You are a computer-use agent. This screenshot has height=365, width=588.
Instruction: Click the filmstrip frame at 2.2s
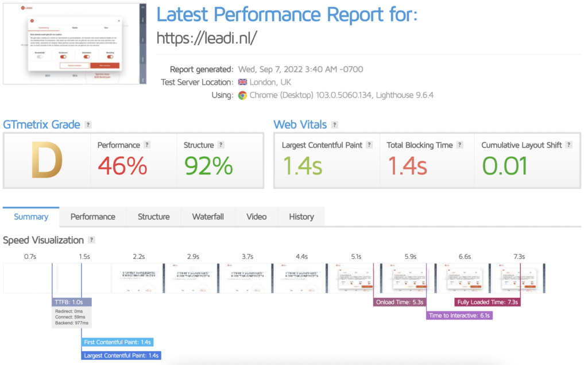(138, 278)
